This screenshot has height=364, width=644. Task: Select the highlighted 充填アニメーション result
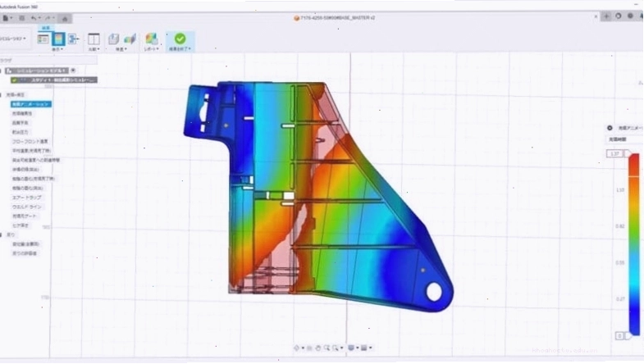(31, 104)
